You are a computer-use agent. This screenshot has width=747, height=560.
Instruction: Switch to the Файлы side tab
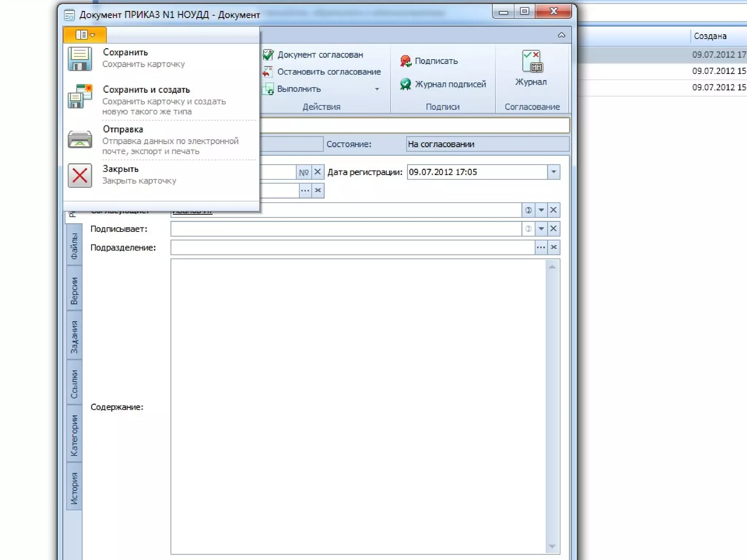[x=74, y=246]
